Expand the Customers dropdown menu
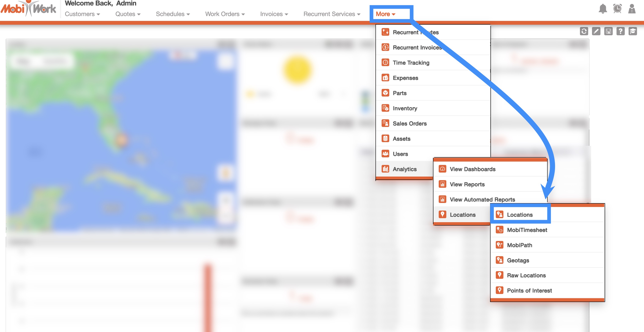This screenshot has width=644, height=332. [x=82, y=14]
